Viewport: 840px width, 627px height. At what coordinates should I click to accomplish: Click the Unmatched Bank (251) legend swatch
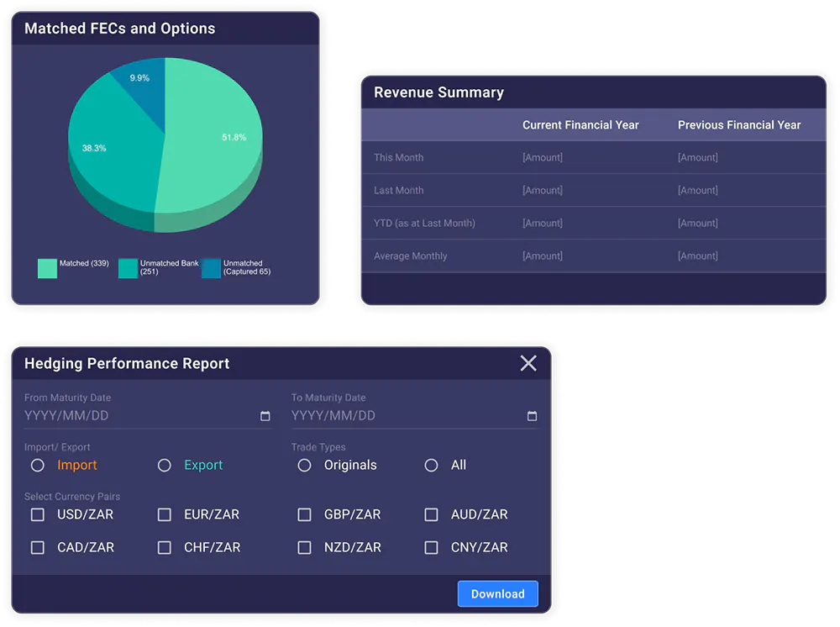click(x=128, y=268)
